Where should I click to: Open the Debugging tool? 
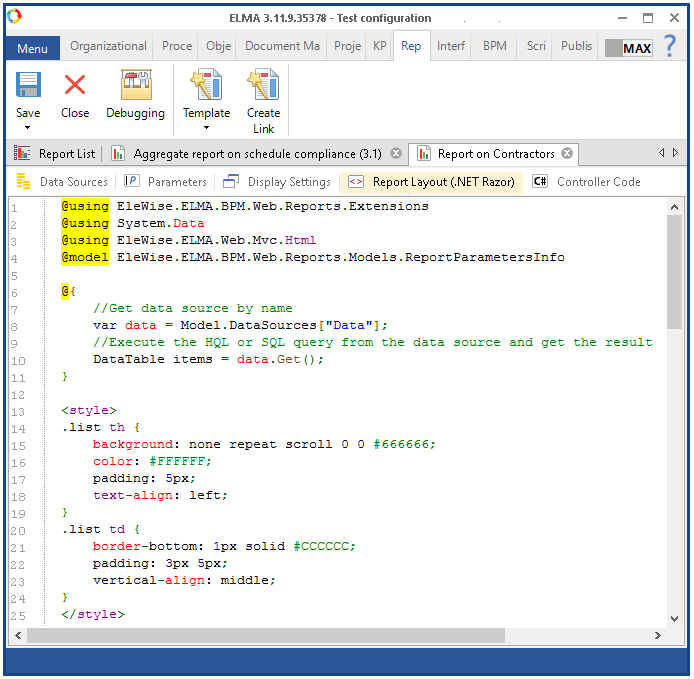pos(135,86)
